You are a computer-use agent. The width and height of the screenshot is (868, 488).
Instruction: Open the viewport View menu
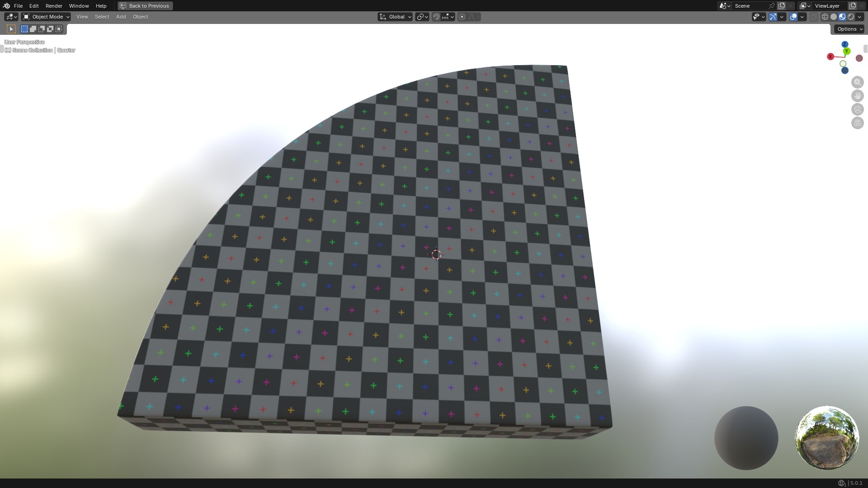82,17
